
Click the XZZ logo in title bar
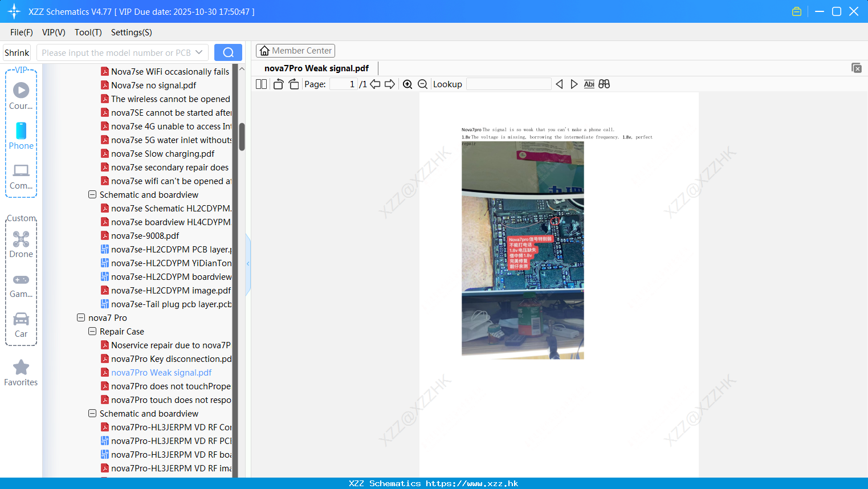14,11
